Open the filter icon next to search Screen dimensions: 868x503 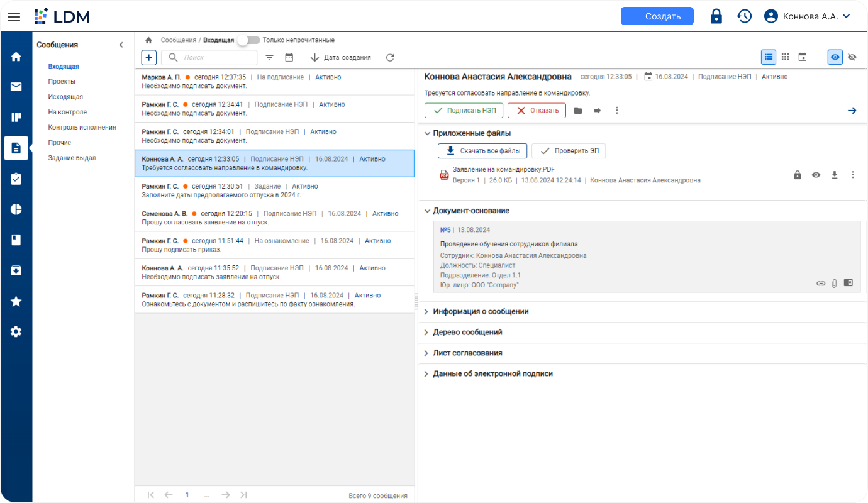coord(270,57)
